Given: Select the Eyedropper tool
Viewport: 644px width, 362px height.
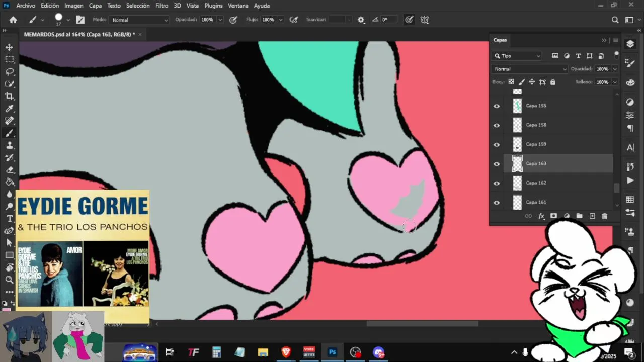Looking at the screenshot, I should (x=9, y=109).
